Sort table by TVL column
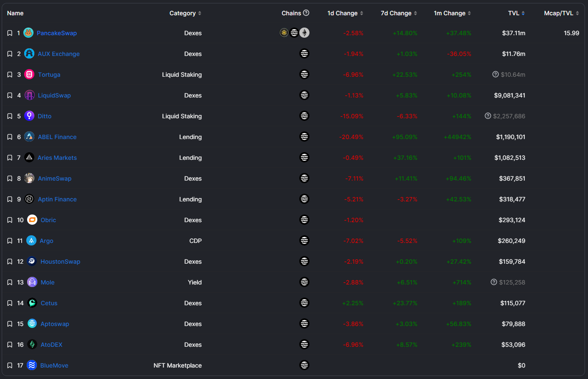 [516, 13]
